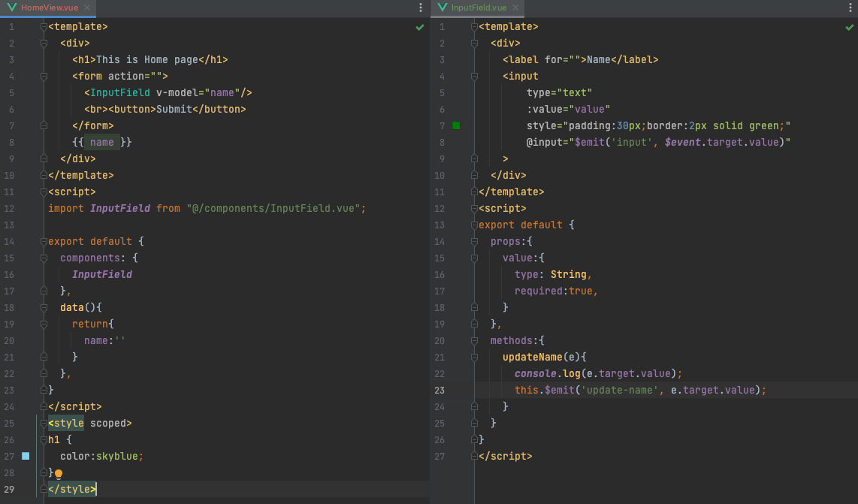This screenshot has height=504, width=858.
Task: Click the style padding/border attribute line
Action: (658, 126)
